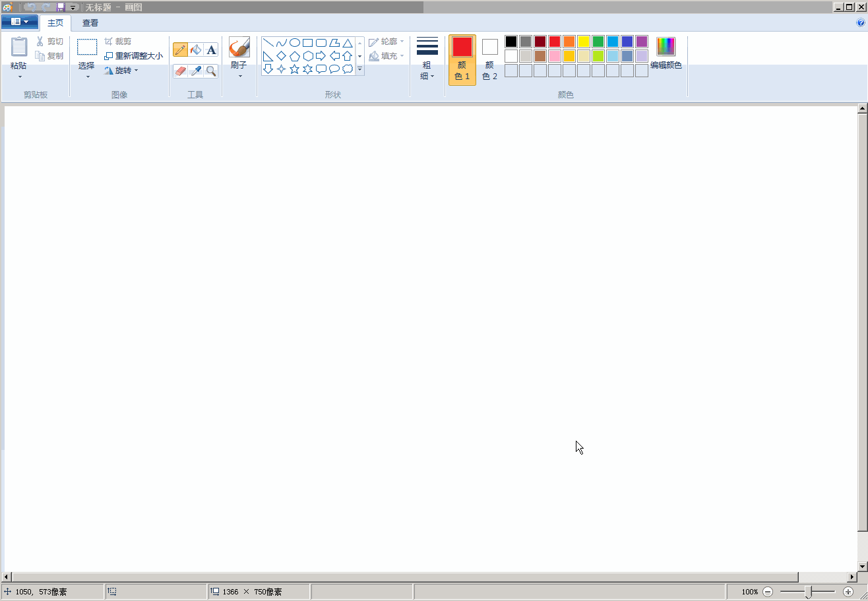Choose the Right triangle shape
Image resolution: width=868 pixels, height=601 pixels.
(x=268, y=56)
